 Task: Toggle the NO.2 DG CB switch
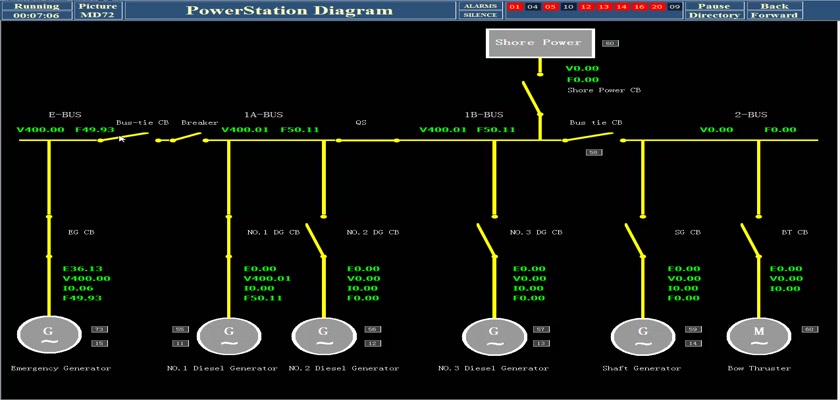[316, 240]
